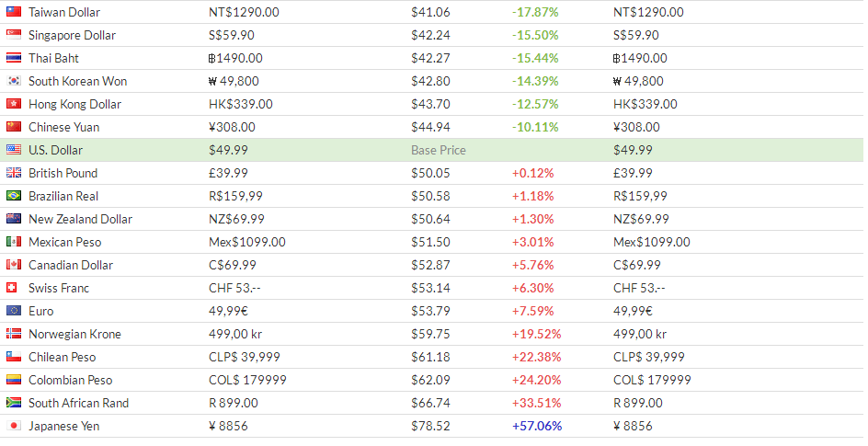The image size is (868, 446).
Task: Click the -15.44% Thai Baht difference
Action: (535, 58)
